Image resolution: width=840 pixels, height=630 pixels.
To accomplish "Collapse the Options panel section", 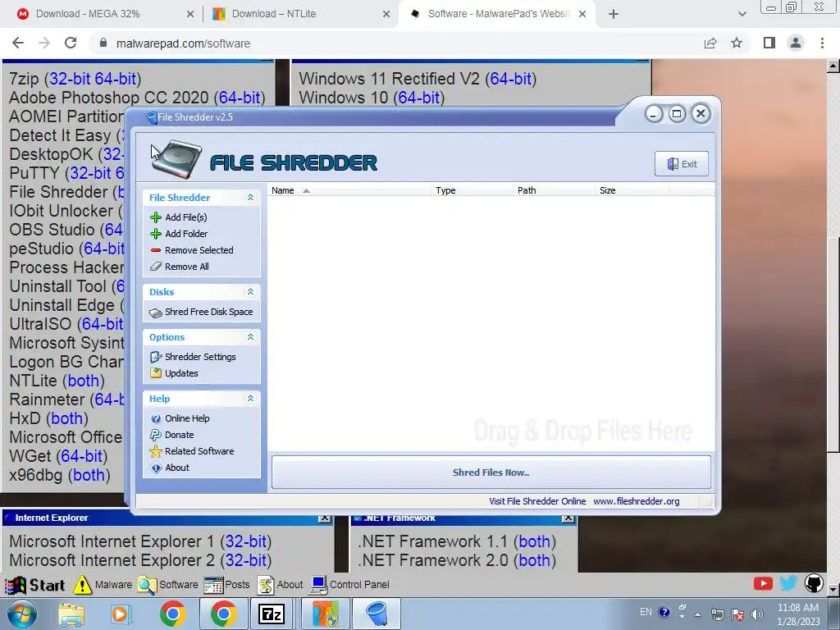I will (x=250, y=337).
